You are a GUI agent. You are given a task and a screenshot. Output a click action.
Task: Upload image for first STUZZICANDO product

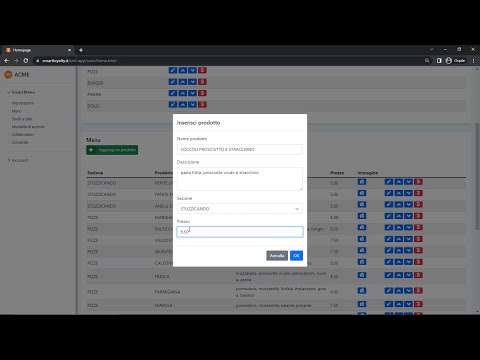click(x=362, y=182)
